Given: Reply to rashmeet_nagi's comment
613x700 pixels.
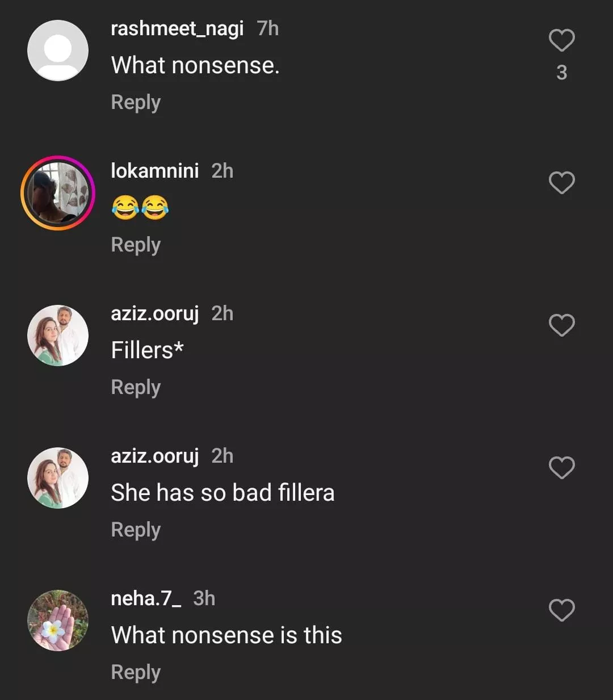Looking at the screenshot, I should 136,102.
